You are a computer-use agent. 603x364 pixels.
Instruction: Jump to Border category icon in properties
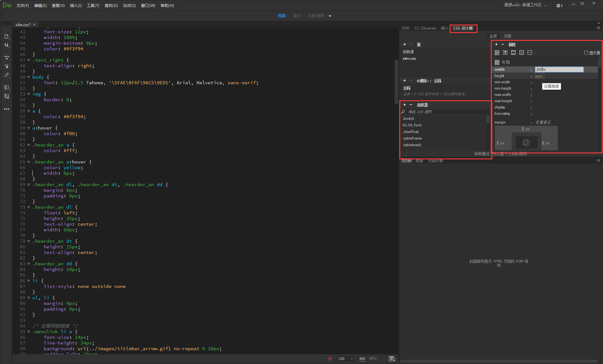(x=513, y=53)
